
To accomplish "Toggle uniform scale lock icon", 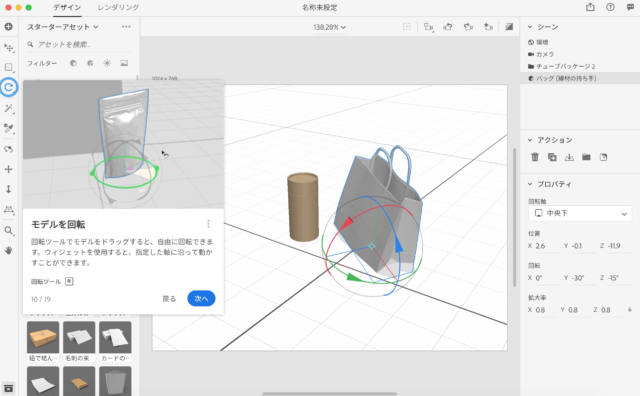I will 630,310.
